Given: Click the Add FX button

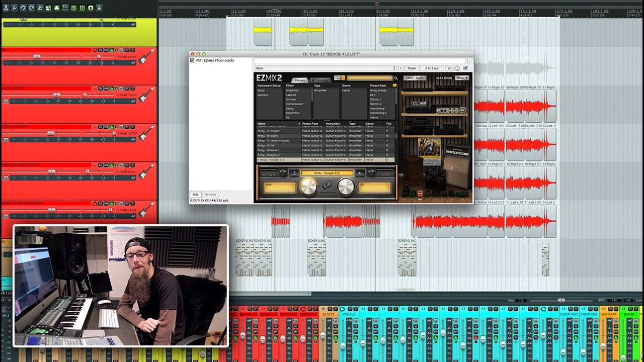Looking at the screenshot, I should tap(195, 194).
